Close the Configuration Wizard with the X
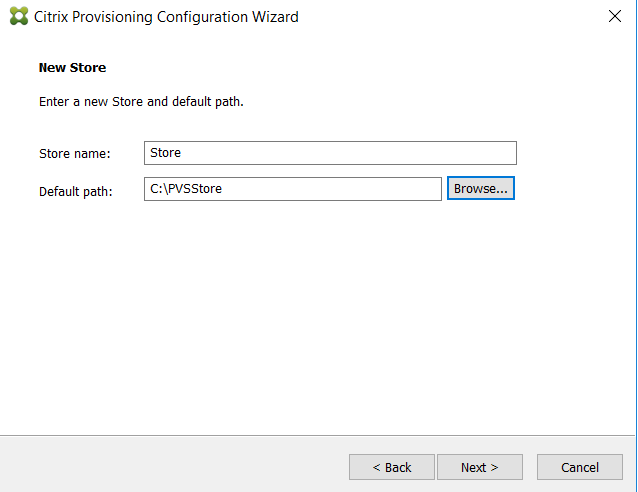Viewport: 638px width, 492px height. [614, 16]
